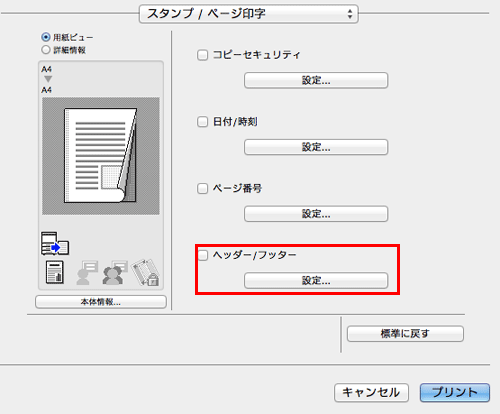The image size is (500, 414).
Task: Toggle the 日付/時刻 checkbox
Action: pos(202,122)
